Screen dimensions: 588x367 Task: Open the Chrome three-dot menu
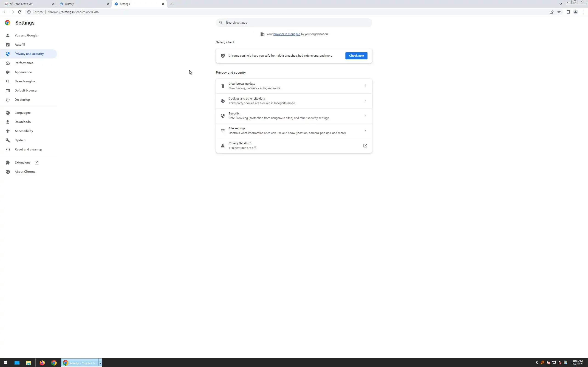[583, 12]
